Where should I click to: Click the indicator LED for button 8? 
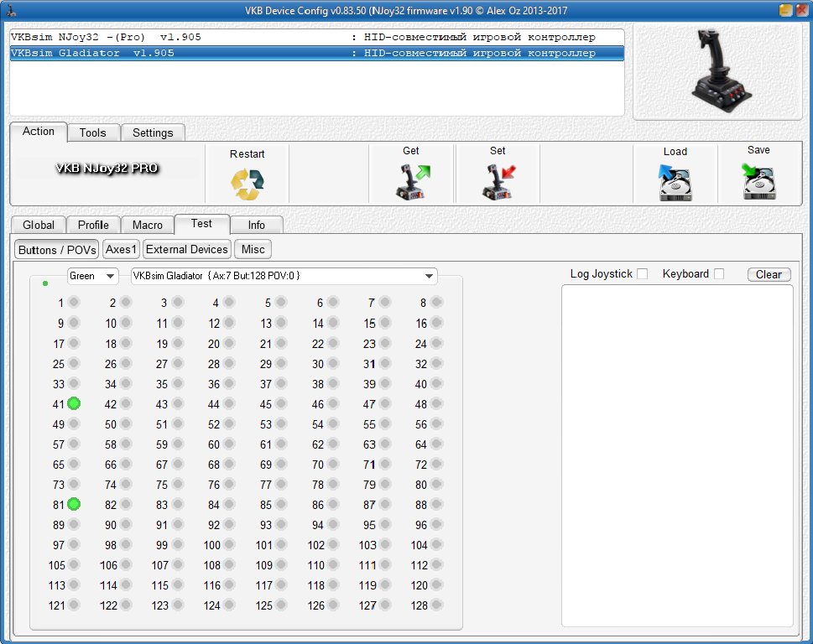click(x=437, y=303)
